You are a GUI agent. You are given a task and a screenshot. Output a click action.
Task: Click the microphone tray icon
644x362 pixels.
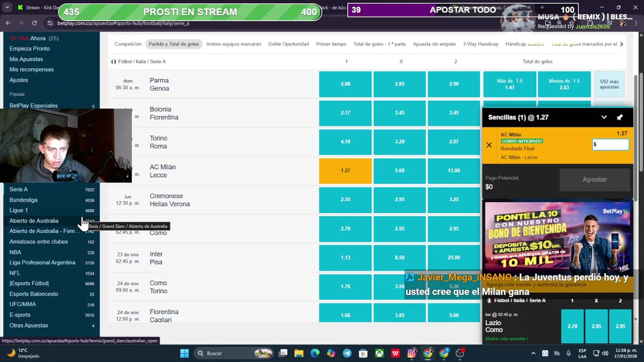(x=569, y=353)
